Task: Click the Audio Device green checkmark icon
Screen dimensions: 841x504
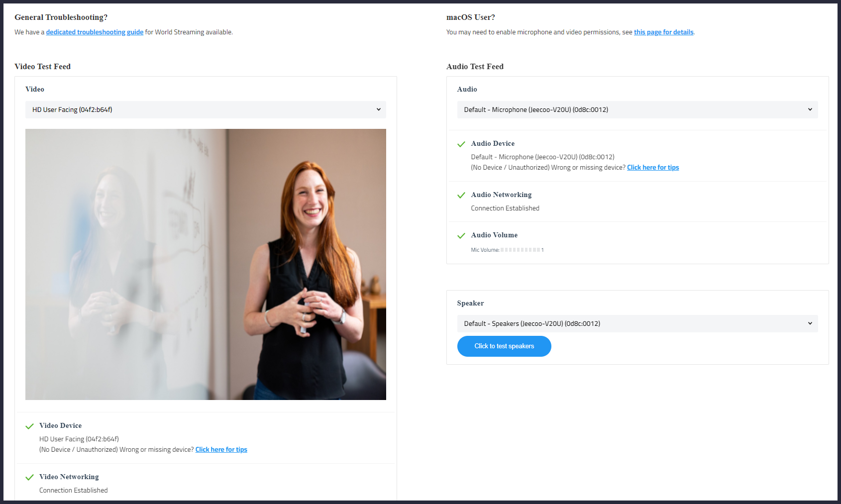Action: [461, 144]
